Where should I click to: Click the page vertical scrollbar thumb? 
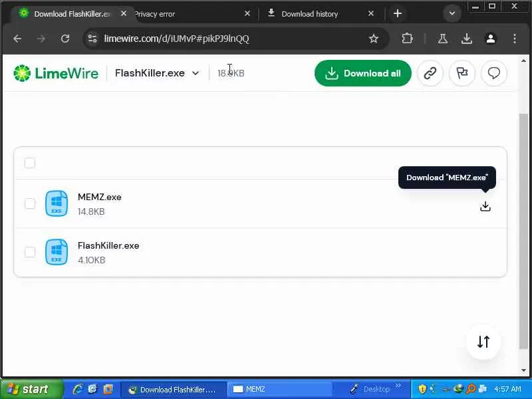pyautogui.click(x=523, y=231)
